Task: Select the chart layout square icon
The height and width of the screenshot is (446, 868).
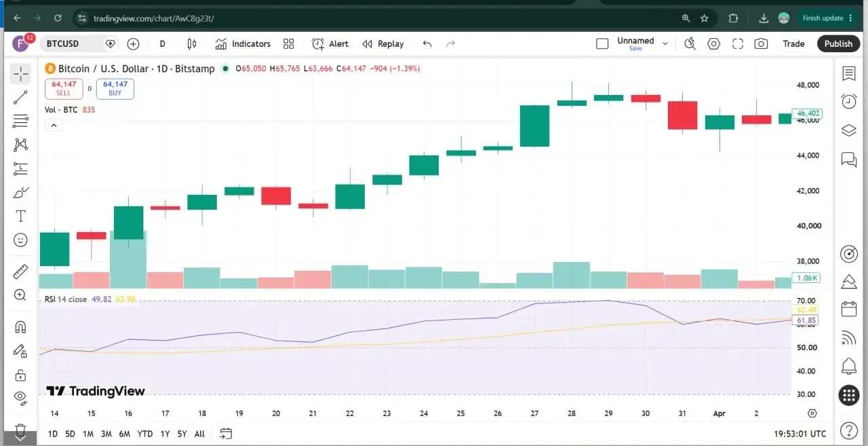Action: tap(602, 43)
